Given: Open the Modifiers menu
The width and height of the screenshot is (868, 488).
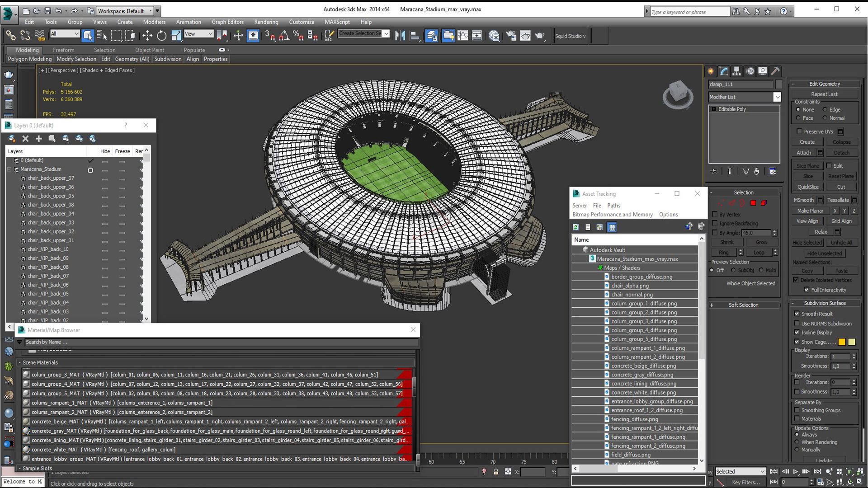Looking at the screenshot, I should (x=154, y=22).
